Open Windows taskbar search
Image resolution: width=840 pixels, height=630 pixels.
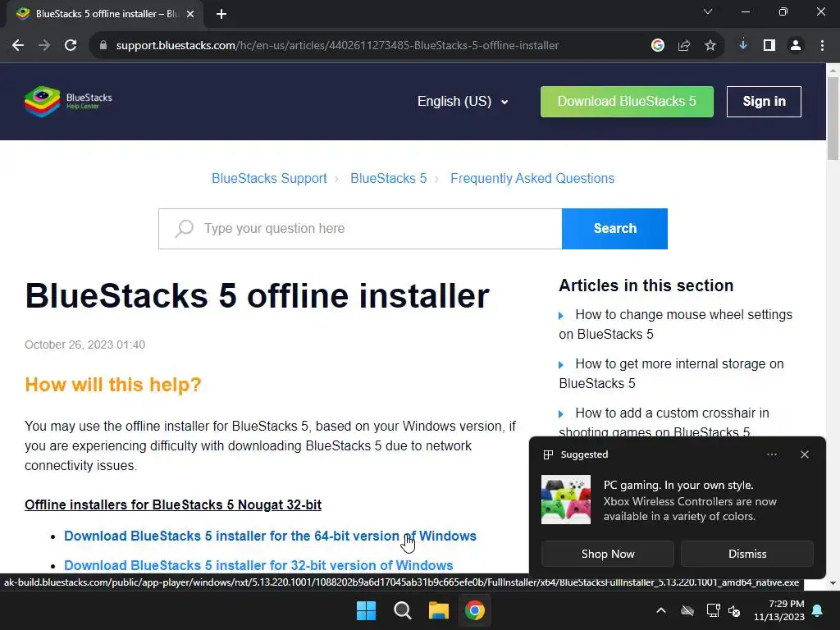(402, 610)
